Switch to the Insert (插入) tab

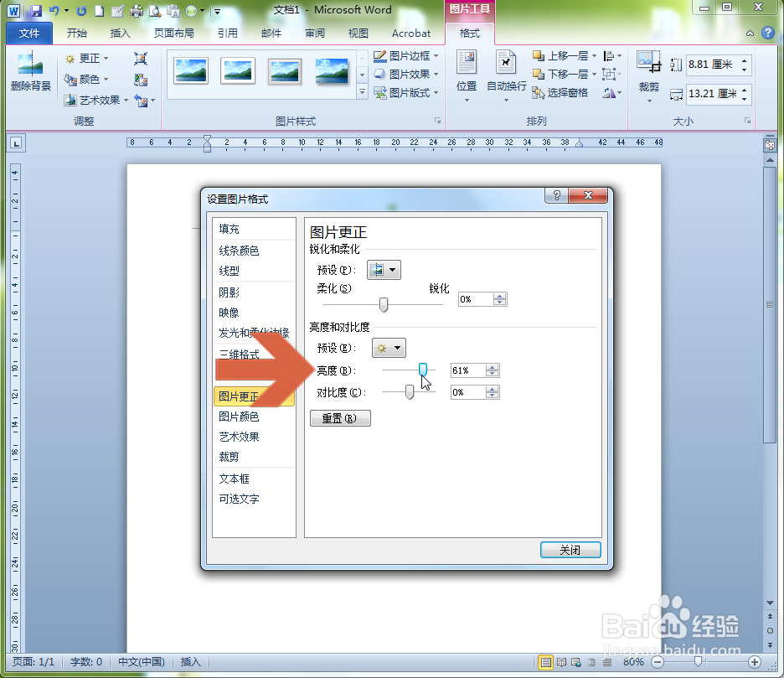pyautogui.click(x=120, y=33)
